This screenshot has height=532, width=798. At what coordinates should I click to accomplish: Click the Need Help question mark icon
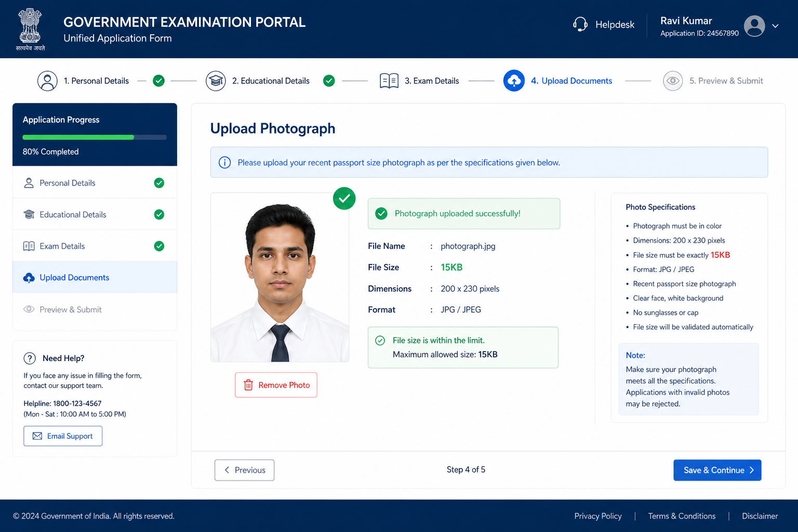click(30, 358)
